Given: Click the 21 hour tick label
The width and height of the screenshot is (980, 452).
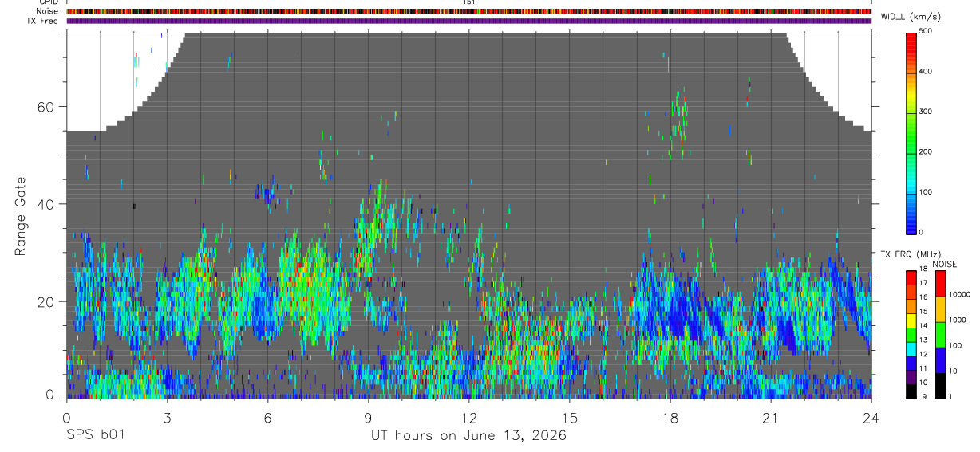Looking at the screenshot, I should point(771,418).
